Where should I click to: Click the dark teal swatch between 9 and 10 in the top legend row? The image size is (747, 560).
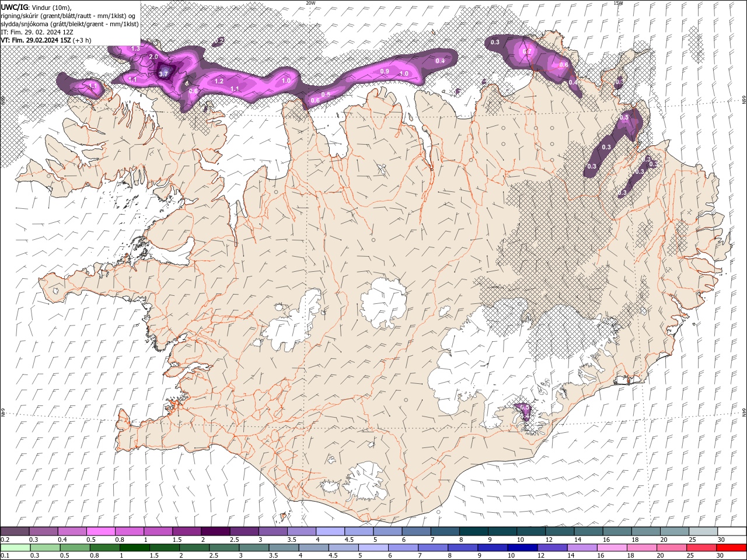tap(502, 531)
